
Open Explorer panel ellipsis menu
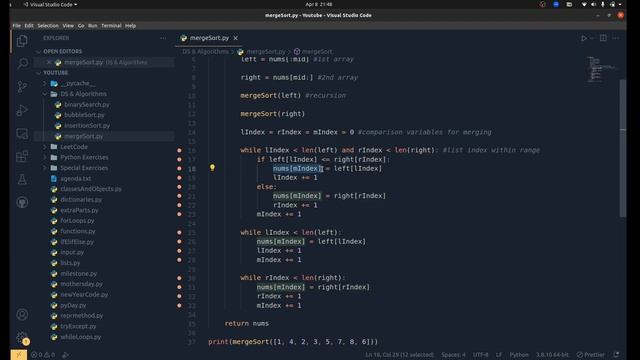(x=163, y=38)
